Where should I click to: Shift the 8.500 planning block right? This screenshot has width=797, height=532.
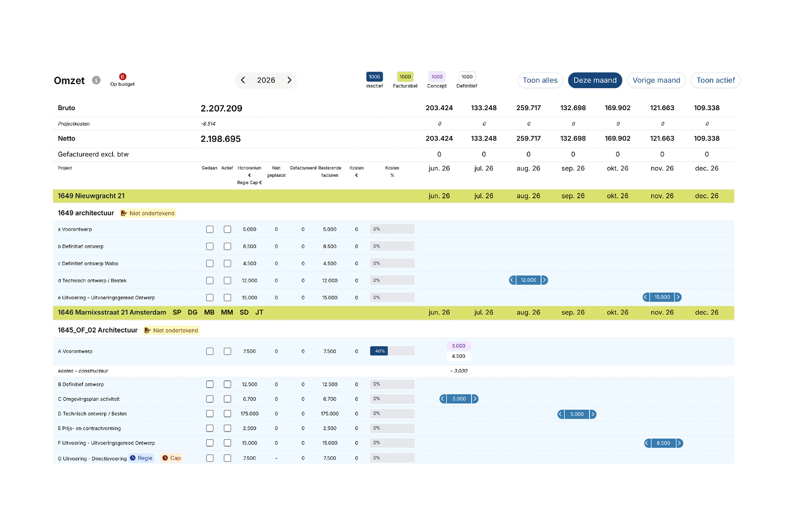pyautogui.click(x=679, y=443)
